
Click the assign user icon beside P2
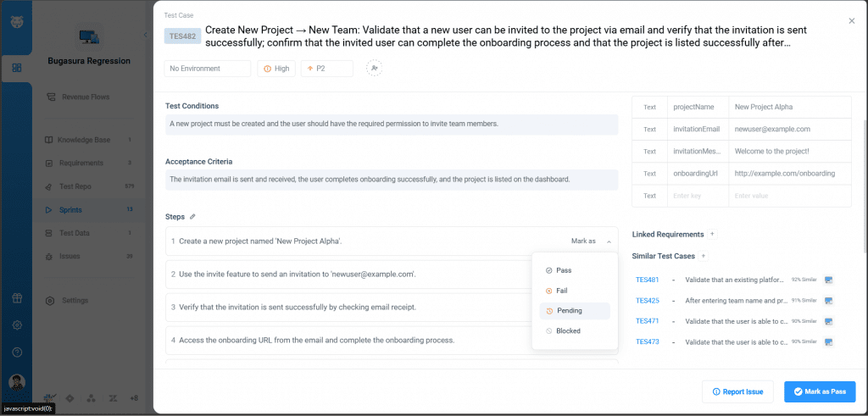click(x=374, y=69)
